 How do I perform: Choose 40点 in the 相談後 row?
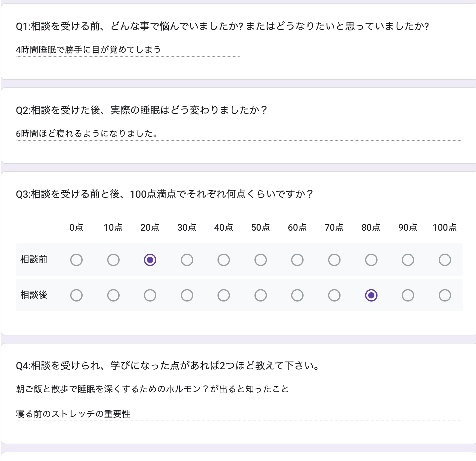pyautogui.click(x=224, y=295)
